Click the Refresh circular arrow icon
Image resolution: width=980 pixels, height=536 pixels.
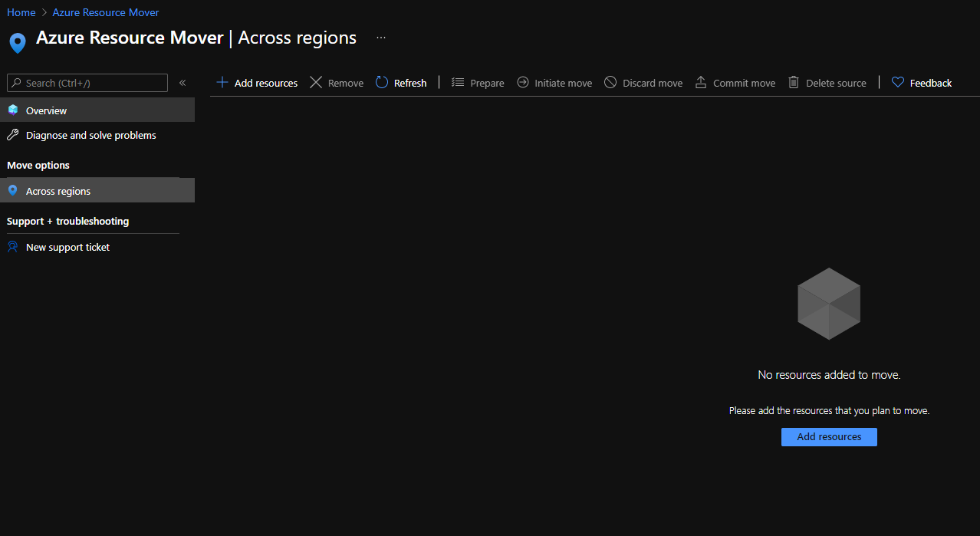tap(382, 82)
